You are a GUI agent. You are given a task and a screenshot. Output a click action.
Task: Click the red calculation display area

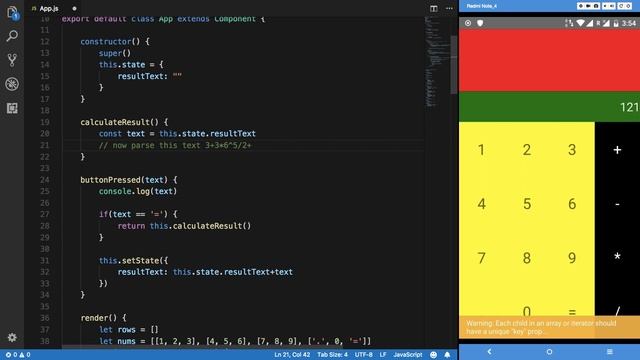click(x=549, y=60)
